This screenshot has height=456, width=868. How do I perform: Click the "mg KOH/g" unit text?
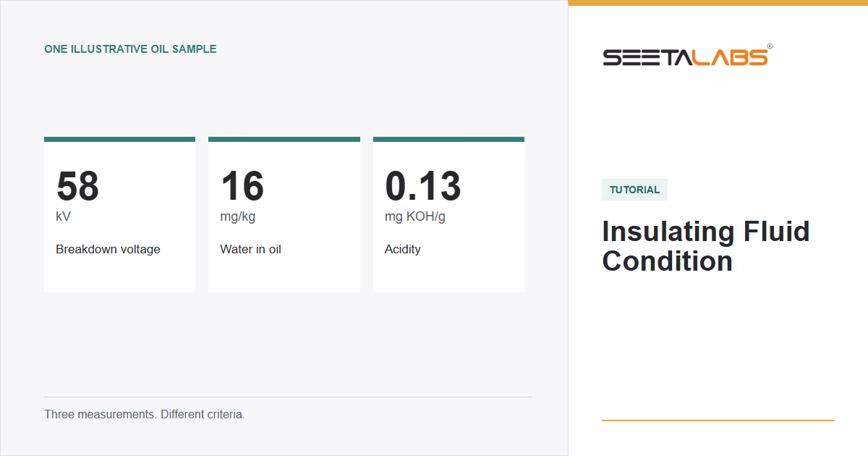[x=415, y=216]
